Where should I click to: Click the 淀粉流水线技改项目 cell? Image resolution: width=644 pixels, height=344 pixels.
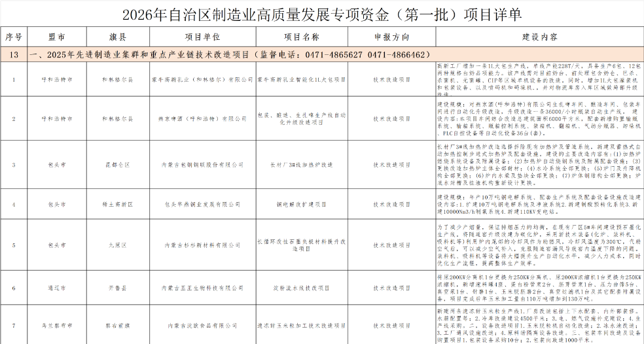[x=301, y=288]
